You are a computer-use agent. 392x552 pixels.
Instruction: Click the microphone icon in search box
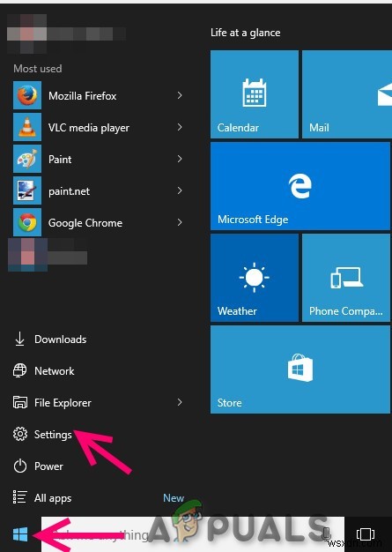click(326, 533)
